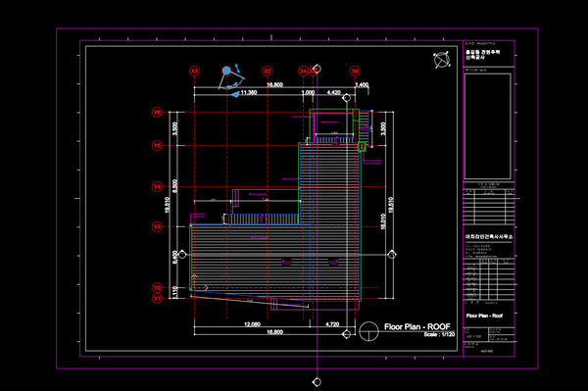The image size is (588, 391).
Task: Select the X3 grid bubble
Action: (267, 71)
